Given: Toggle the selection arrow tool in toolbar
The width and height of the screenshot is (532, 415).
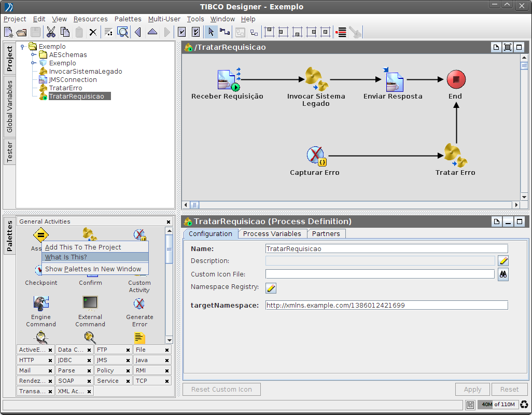Looking at the screenshot, I should click(211, 32).
